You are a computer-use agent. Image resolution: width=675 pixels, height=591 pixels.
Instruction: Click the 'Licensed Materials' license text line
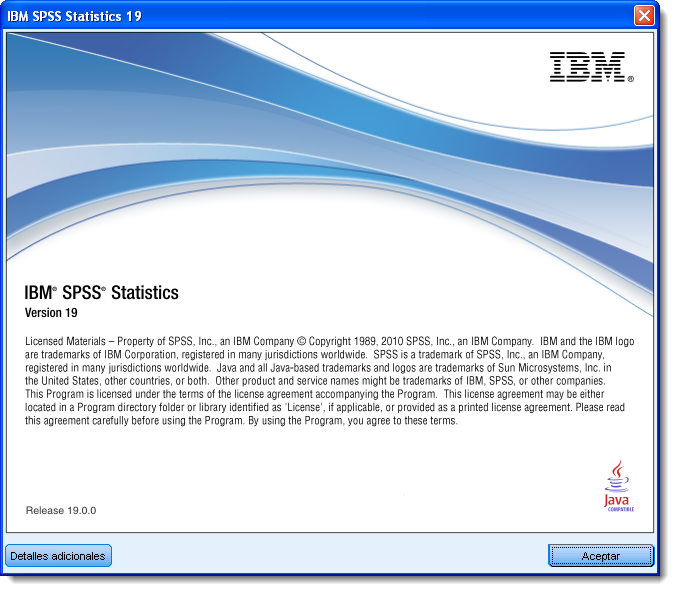[x=329, y=341]
